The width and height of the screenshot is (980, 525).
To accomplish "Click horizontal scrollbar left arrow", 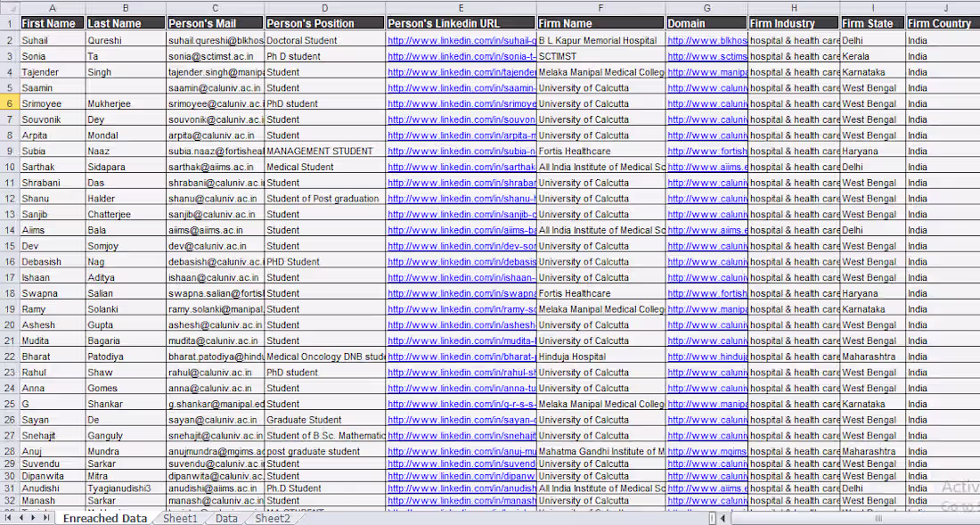I will tap(723, 518).
